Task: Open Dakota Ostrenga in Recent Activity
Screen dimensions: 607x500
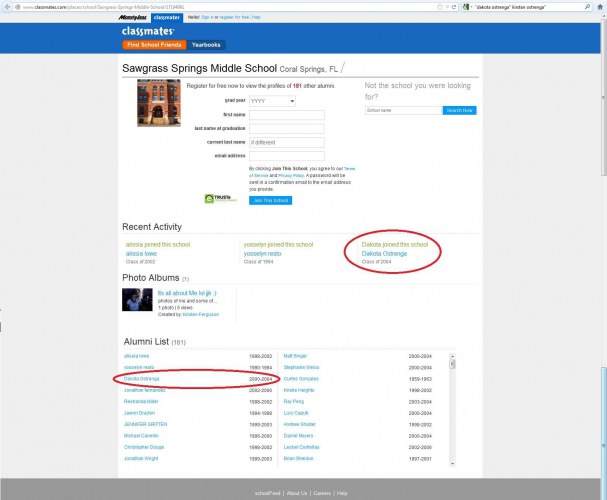Action: click(x=383, y=254)
